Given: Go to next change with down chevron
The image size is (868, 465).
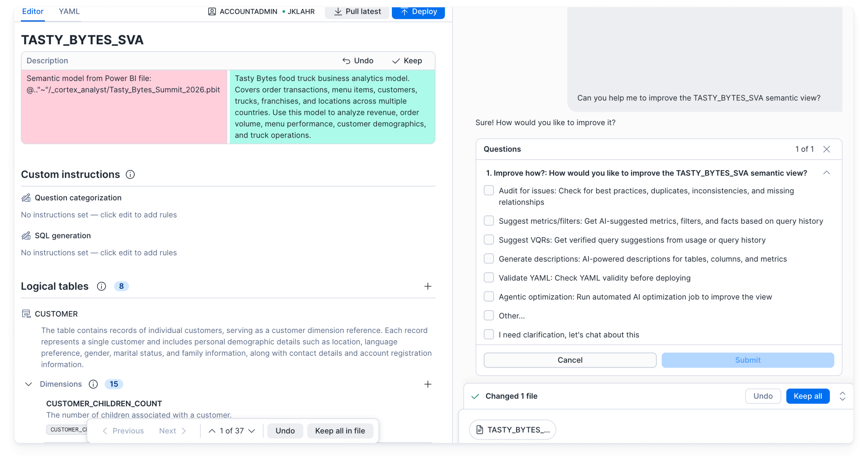Looking at the screenshot, I should pyautogui.click(x=251, y=431).
